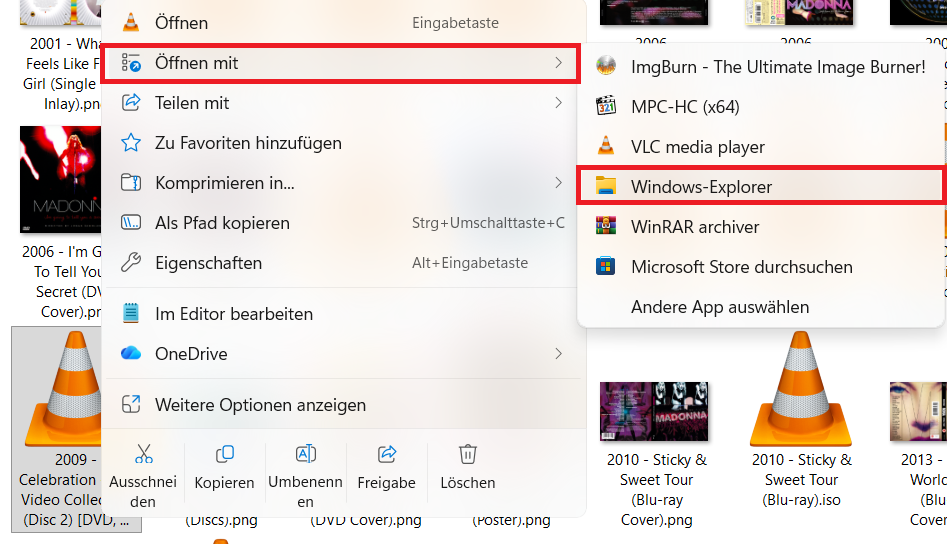Expand the Teilen mit submenu arrow
This screenshot has height=544, width=947.
pyautogui.click(x=558, y=103)
